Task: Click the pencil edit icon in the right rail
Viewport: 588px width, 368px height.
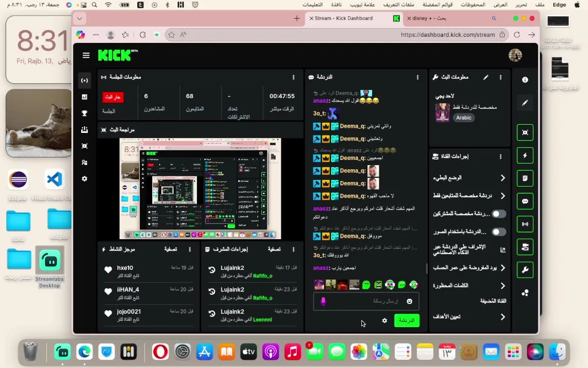Action: click(x=525, y=103)
